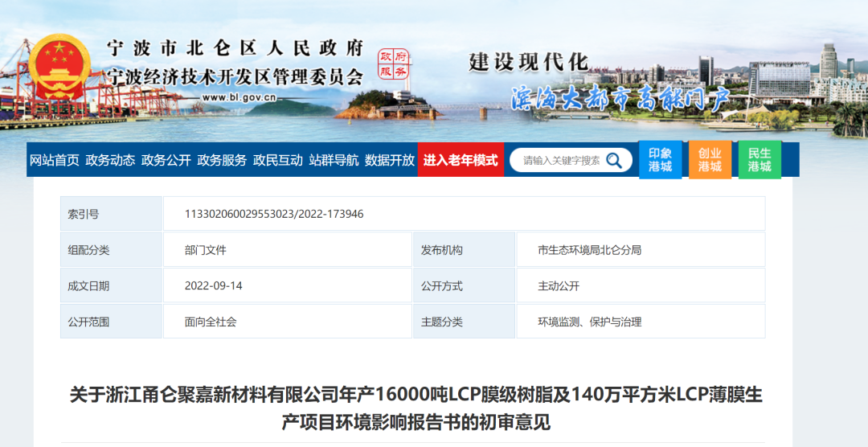Click the www.bl.gov.cn site address
868x447 pixels.
[x=239, y=97]
